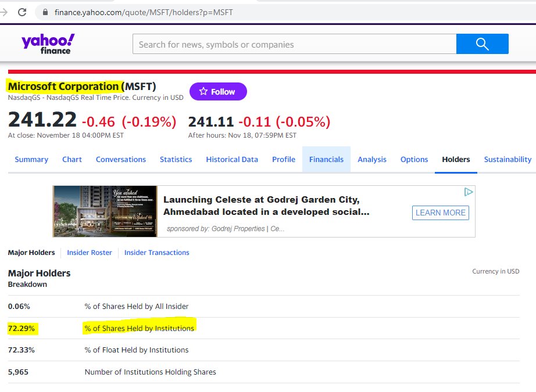
Task: Open the Insider Roster link
Action: 89,253
